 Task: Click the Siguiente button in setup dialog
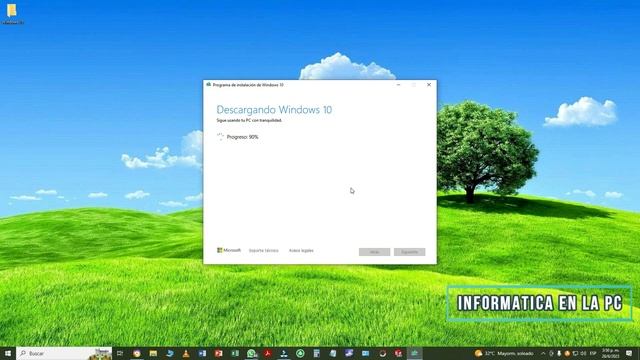tap(409, 252)
